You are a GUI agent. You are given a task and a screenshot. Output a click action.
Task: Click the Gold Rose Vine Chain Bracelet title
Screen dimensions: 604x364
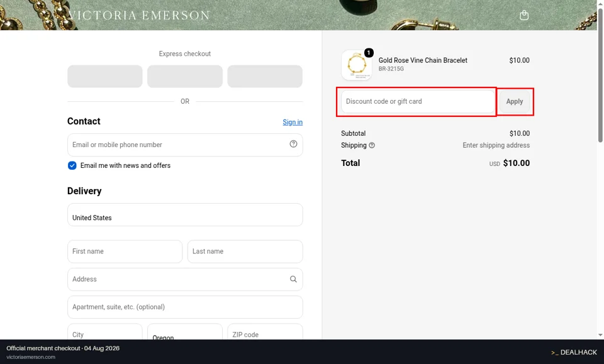click(x=423, y=60)
